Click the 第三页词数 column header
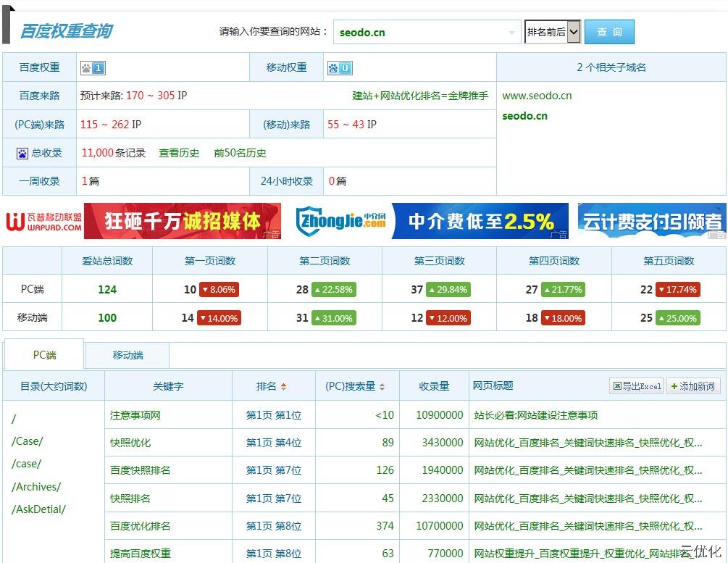This screenshot has height=563, width=728. pyautogui.click(x=439, y=261)
